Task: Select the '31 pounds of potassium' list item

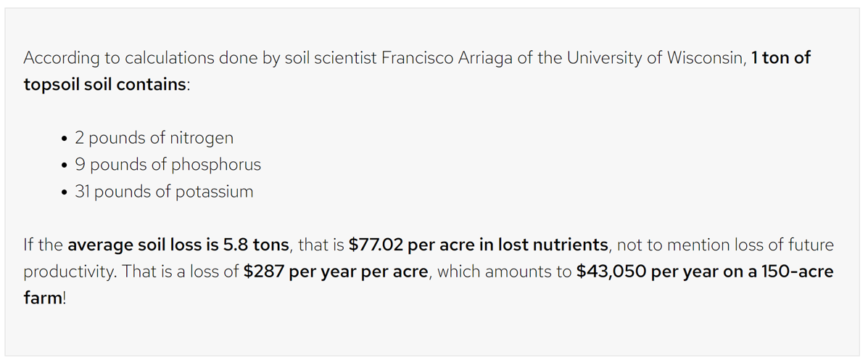Action: click(164, 192)
